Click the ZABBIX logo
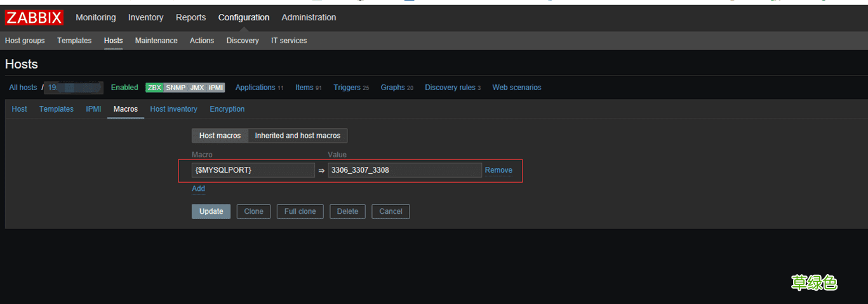The width and height of the screenshot is (868, 304). pos(34,17)
